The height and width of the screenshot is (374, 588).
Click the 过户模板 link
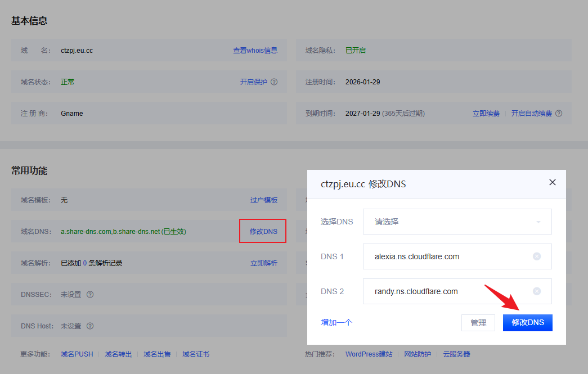click(263, 200)
